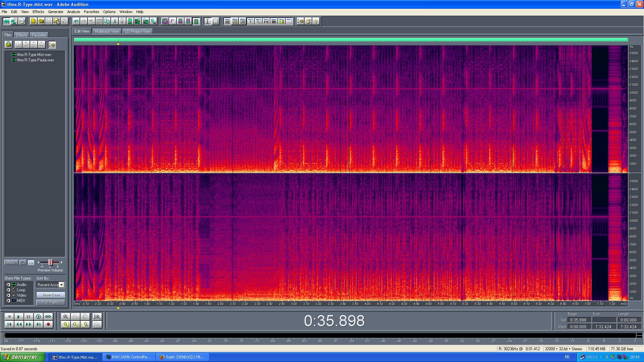Click the Show Cues button
Screen dimensions: 644x362
point(51,295)
